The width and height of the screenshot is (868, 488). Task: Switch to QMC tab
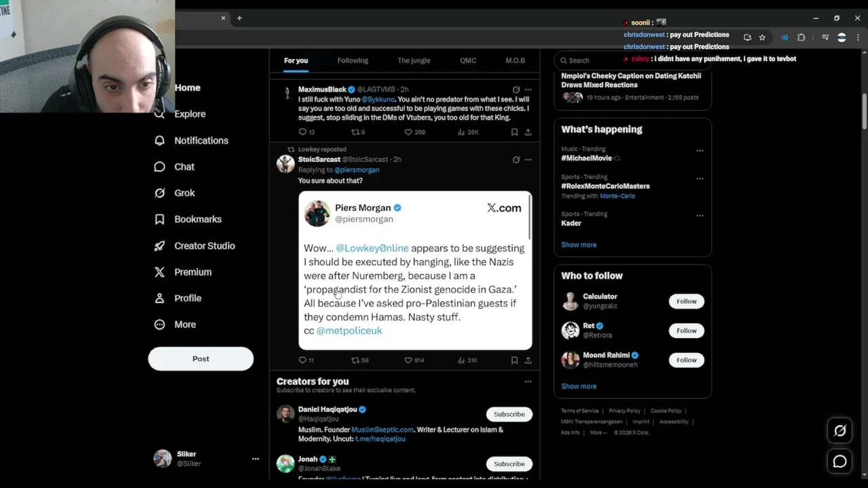point(468,60)
